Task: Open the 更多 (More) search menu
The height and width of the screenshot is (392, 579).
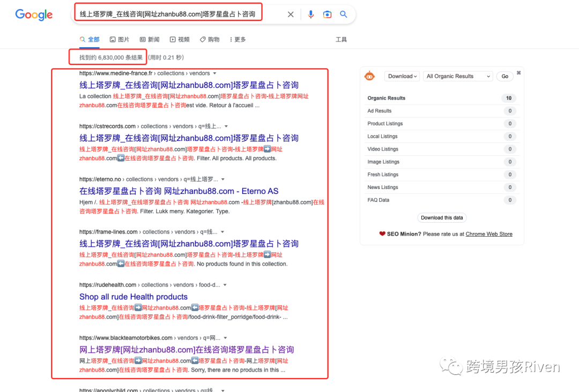Action: (237, 40)
